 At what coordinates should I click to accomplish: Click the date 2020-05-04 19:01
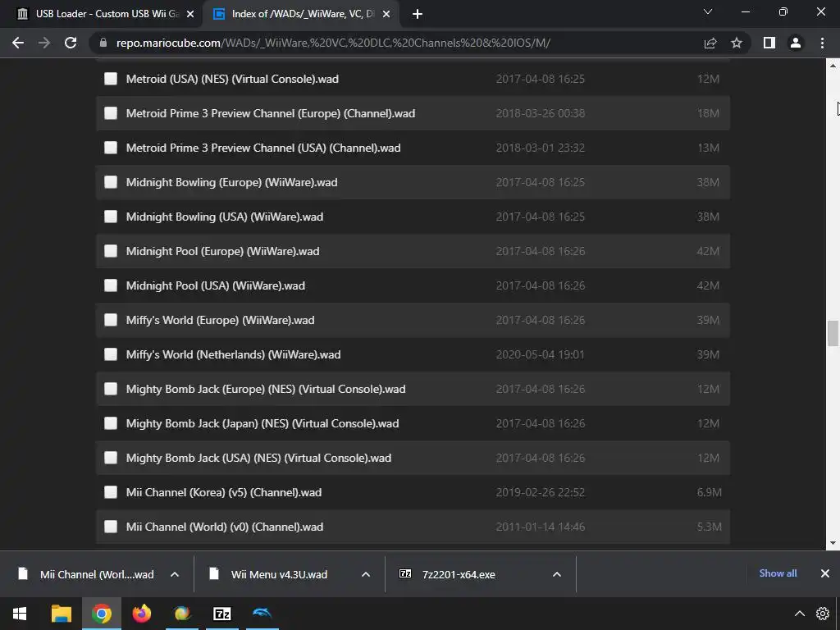point(540,354)
